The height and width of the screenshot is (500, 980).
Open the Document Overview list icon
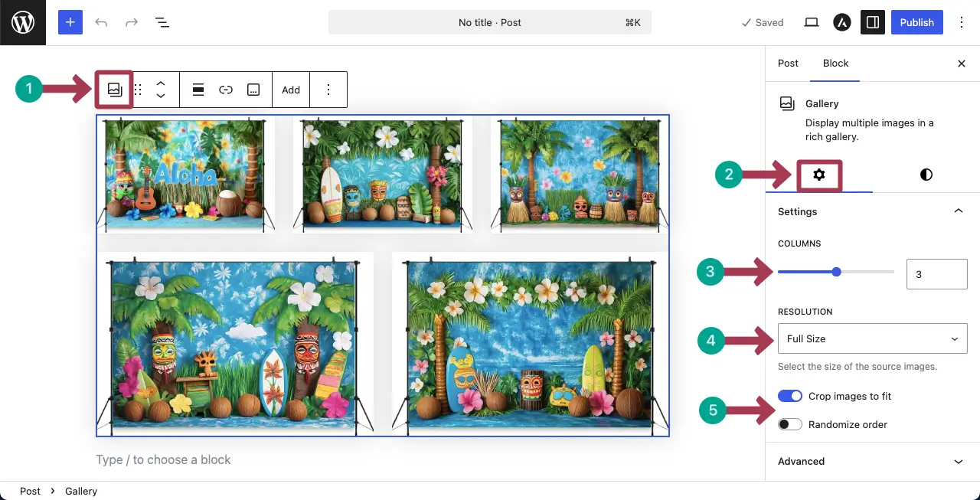pyautogui.click(x=162, y=22)
